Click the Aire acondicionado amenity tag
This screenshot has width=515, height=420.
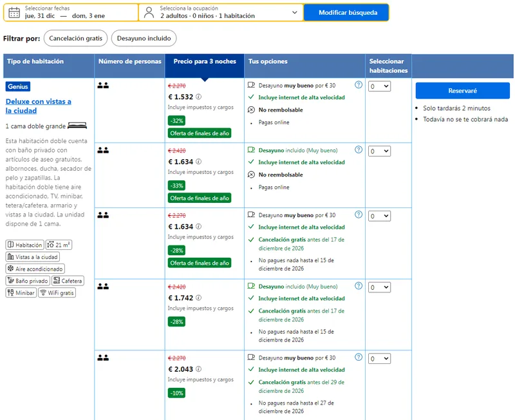pos(35,269)
